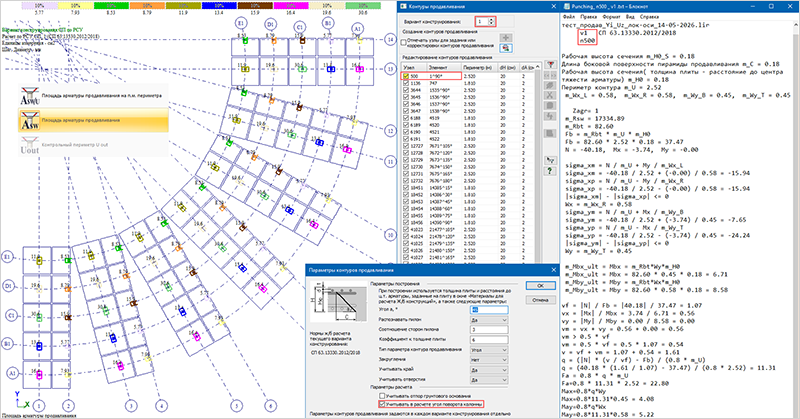Screen dimensions: 800x419
Task: Click the scissors delete contour icon
Action: click(x=549, y=95)
